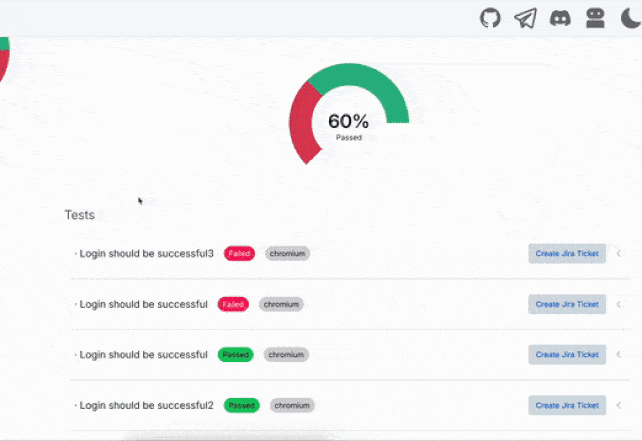This screenshot has height=441, width=642.
Task: Open the Discord server icon
Action: [x=560, y=18]
